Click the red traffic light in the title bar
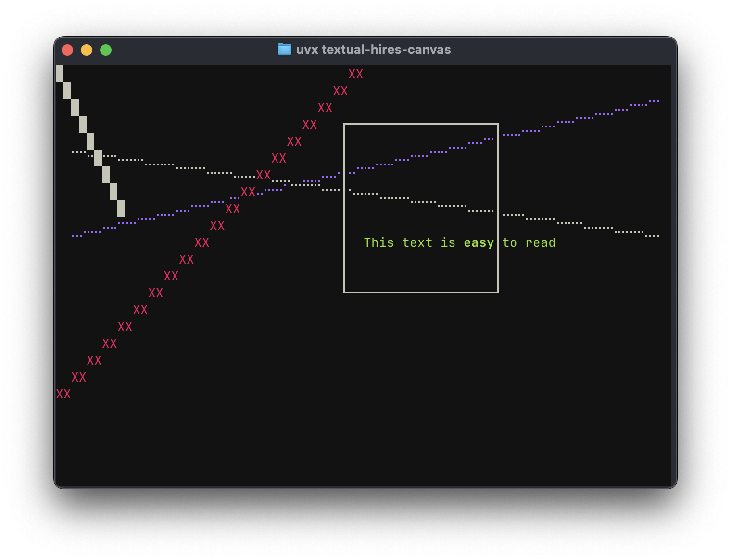 67,50
